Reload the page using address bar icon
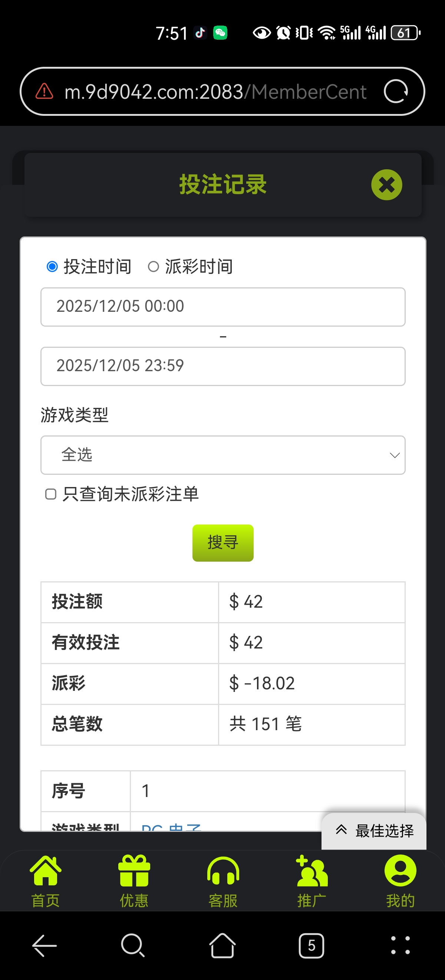The height and width of the screenshot is (980, 445). point(396,92)
